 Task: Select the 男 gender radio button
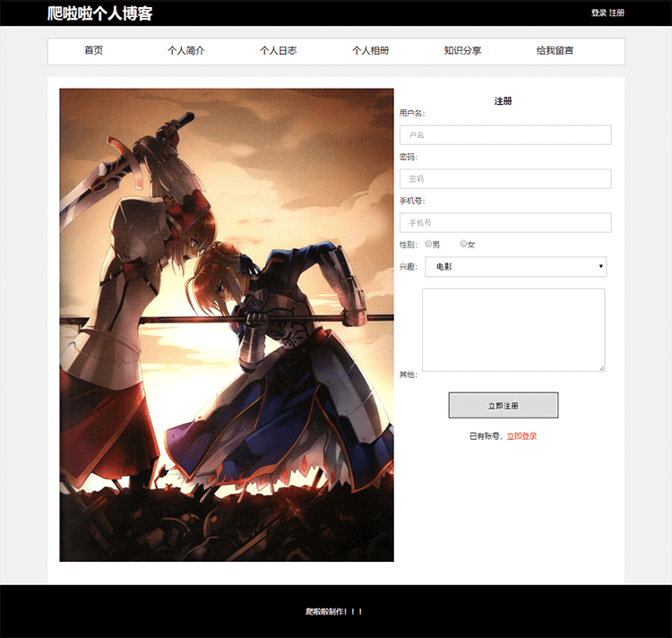(429, 244)
